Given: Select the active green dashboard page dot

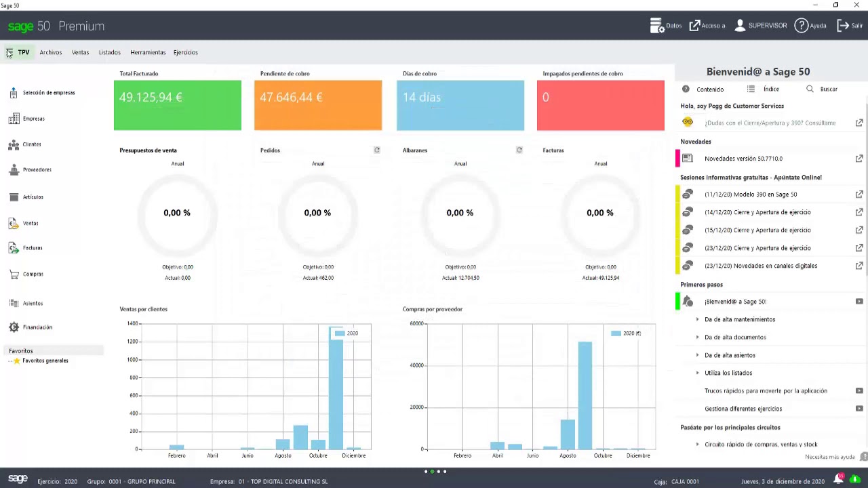Looking at the screenshot, I should (432, 472).
